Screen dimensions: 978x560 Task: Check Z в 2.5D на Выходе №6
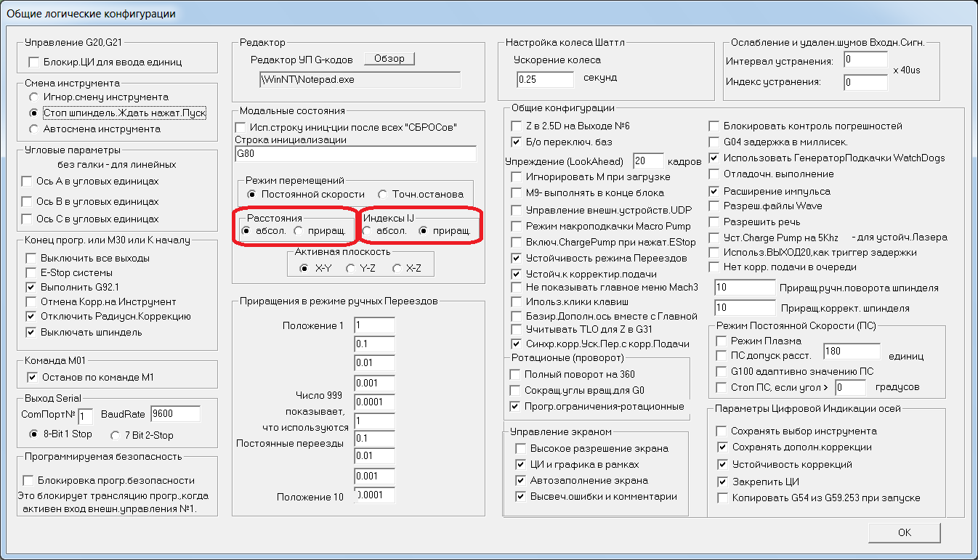pyautogui.click(x=517, y=126)
